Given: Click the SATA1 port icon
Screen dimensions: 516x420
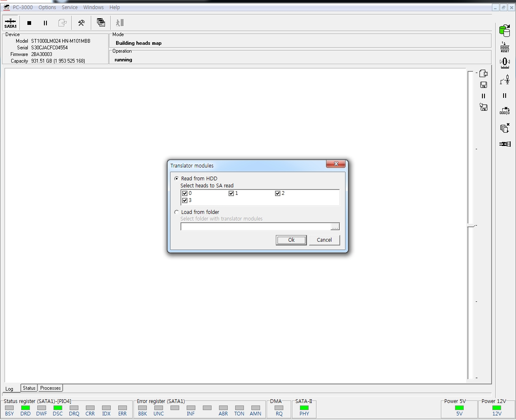Looking at the screenshot, I should click(10, 23).
